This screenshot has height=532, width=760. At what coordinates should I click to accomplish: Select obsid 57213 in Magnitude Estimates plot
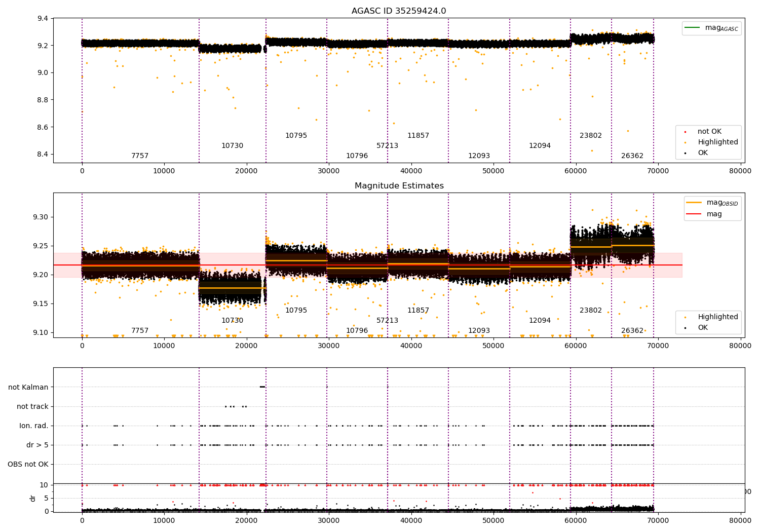387,321
